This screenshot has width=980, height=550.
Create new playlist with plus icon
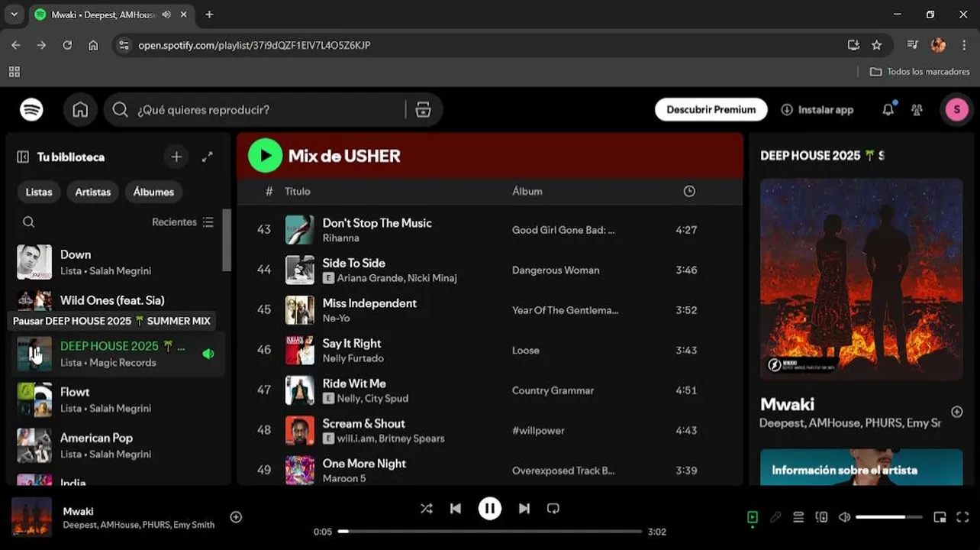[176, 157]
